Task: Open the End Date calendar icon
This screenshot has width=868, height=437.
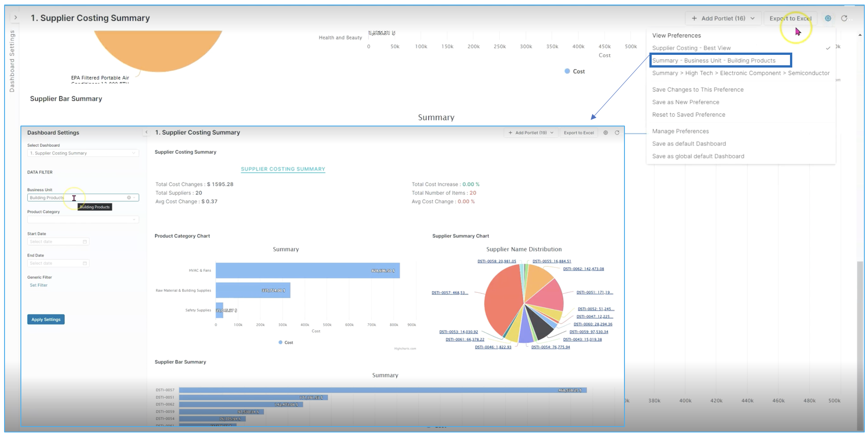Action: pyautogui.click(x=85, y=263)
